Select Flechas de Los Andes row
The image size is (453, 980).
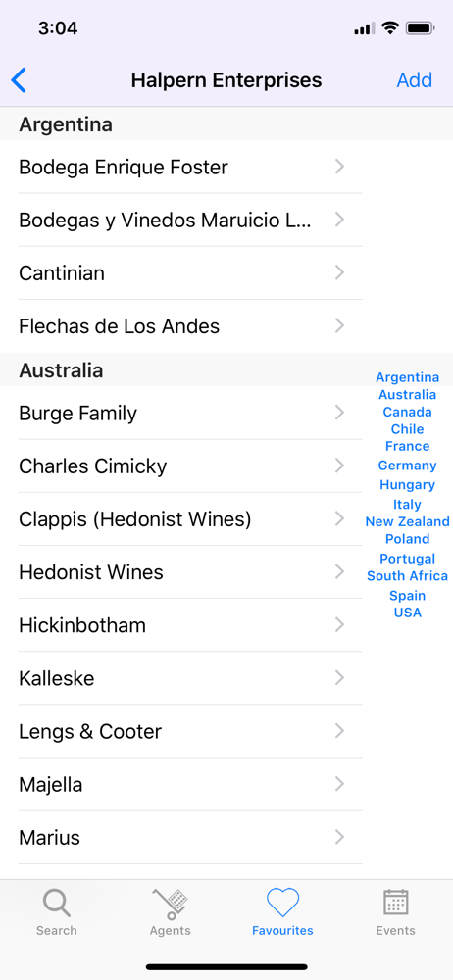[181, 326]
